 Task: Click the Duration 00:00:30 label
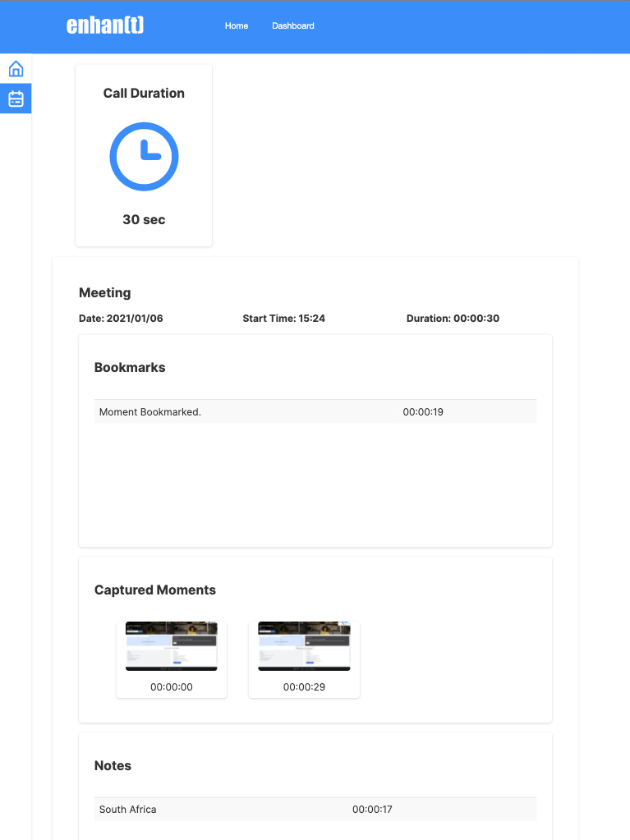coord(453,319)
